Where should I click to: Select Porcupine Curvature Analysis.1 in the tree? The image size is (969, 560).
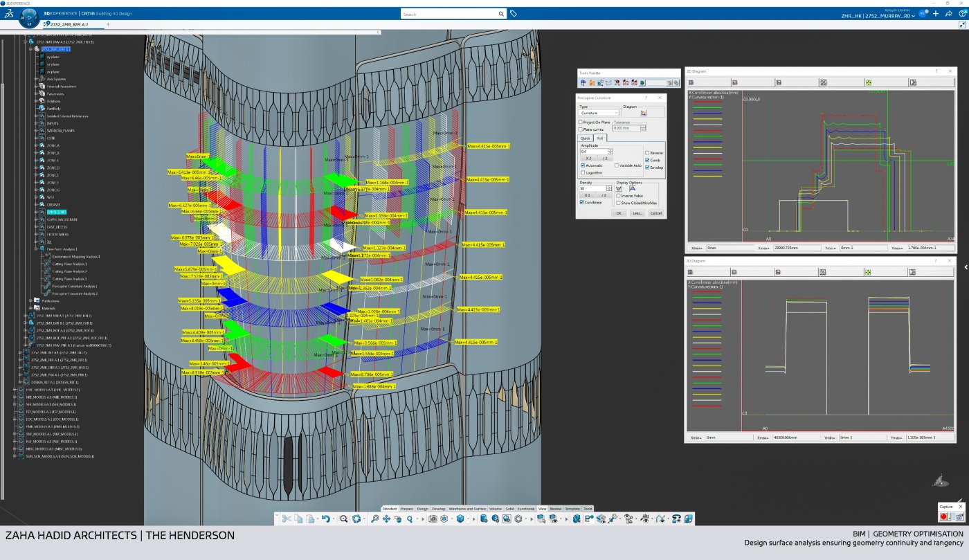(x=75, y=286)
